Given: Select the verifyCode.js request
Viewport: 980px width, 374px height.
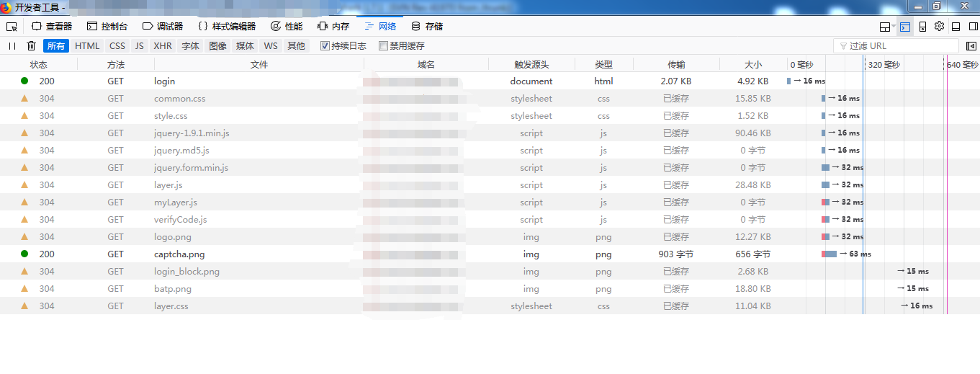Looking at the screenshot, I should (x=490, y=220).
